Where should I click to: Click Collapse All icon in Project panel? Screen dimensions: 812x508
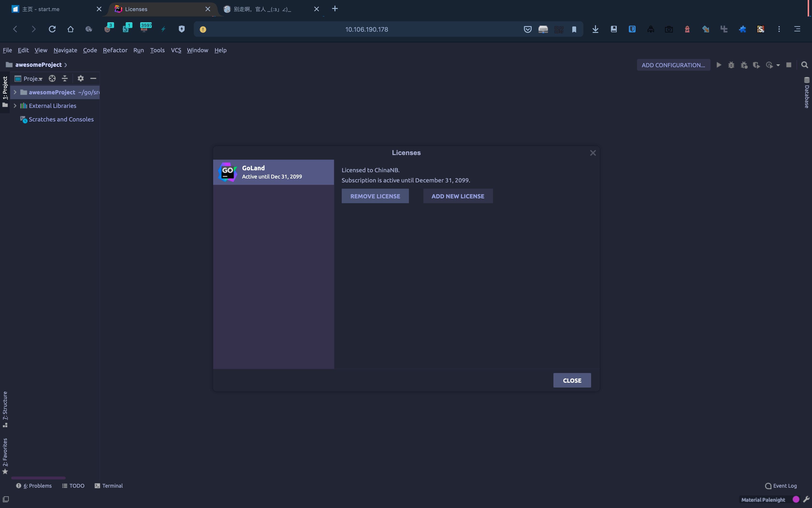65,78
